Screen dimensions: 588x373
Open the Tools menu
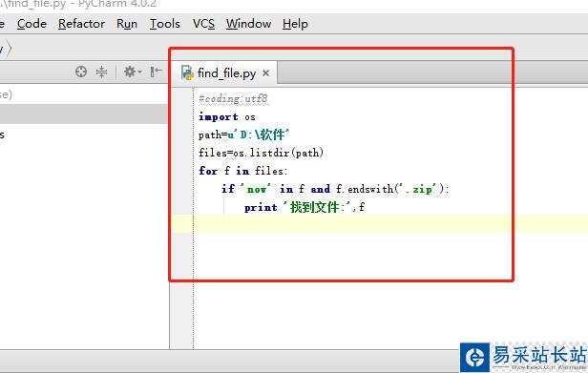164,24
